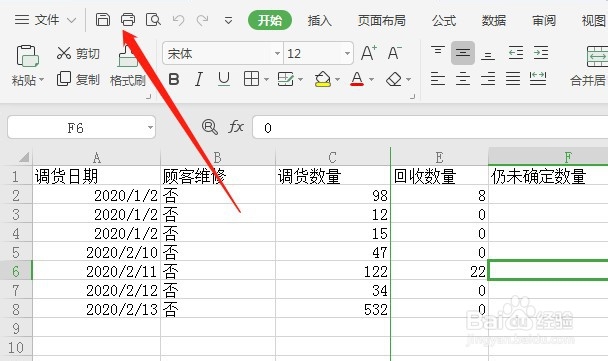
Task: Click cell with value 532
Action: [x=333, y=309]
